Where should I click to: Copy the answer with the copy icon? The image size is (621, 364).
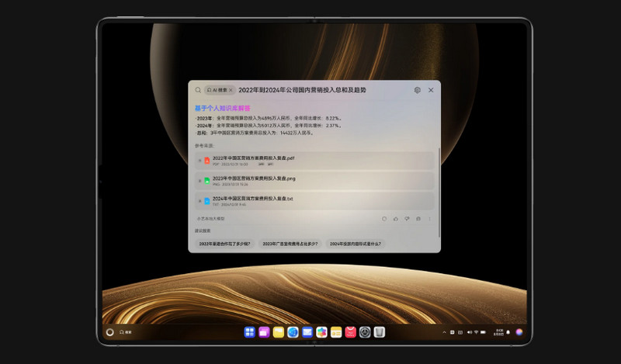(418, 219)
